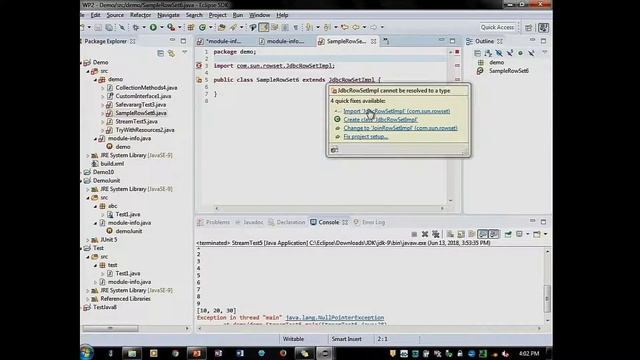Viewport: 640px width, 360px height.
Task: Open the Project menu
Action: [x=218, y=15]
